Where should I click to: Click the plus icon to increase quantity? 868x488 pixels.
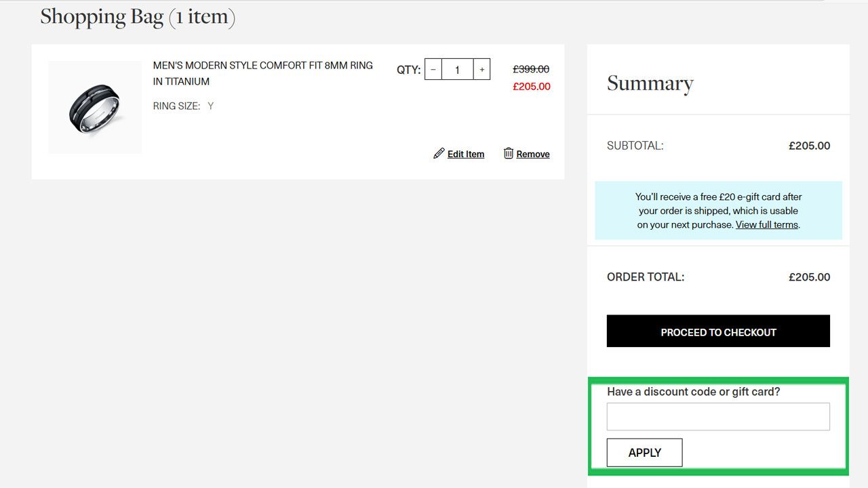click(x=481, y=68)
